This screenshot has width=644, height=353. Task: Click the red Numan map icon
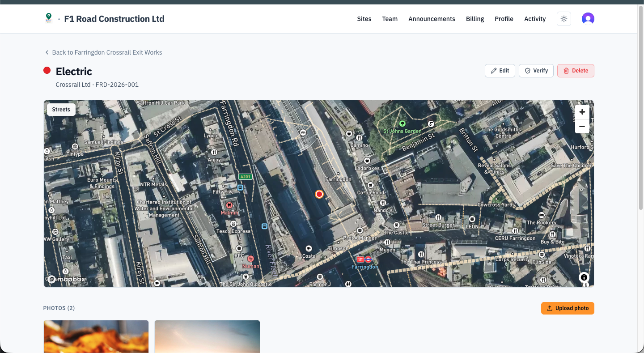[x=250, y=259]
